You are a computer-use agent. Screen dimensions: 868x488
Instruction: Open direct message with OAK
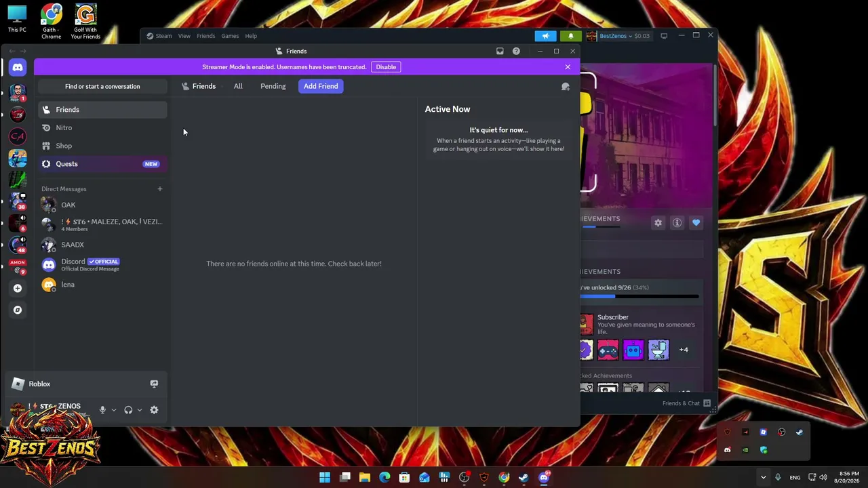tap(102, 205)
